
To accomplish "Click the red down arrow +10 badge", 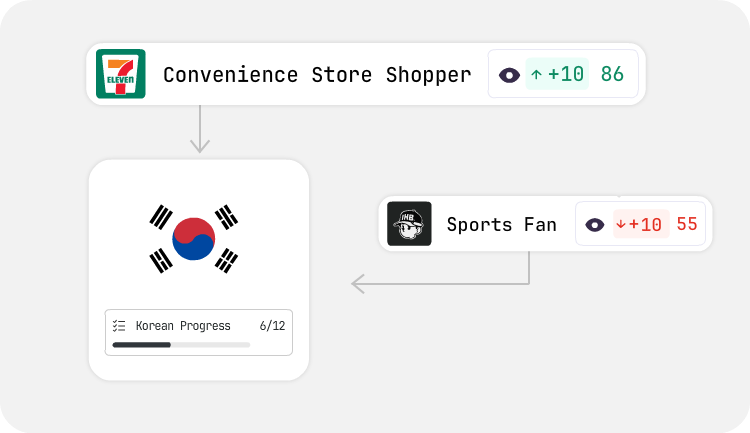I will coord(640,225).
